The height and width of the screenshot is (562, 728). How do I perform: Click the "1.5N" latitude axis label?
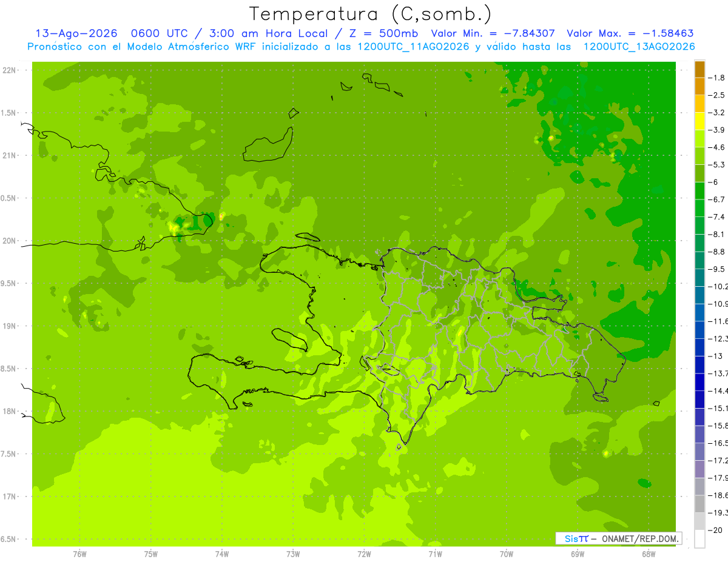pos(8,113)
